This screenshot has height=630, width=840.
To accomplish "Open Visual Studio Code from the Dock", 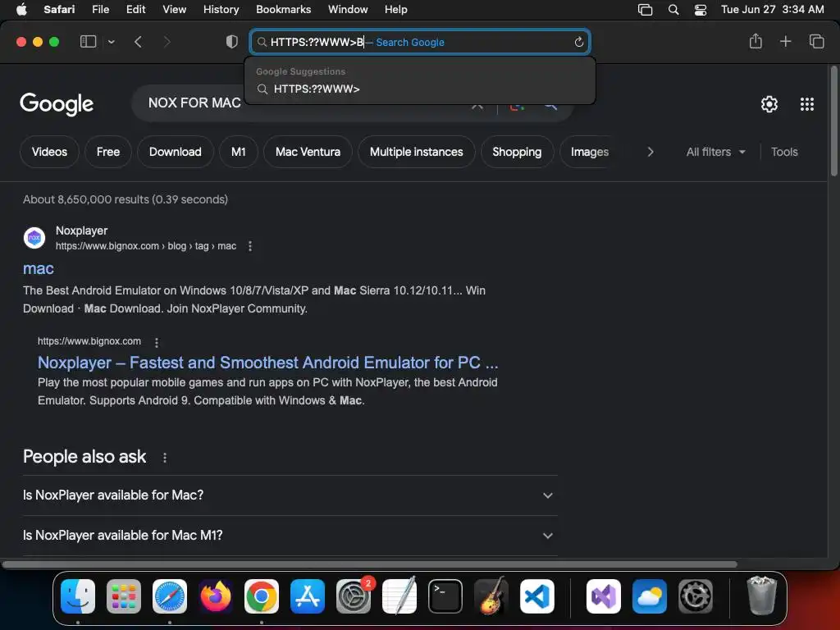I will tap(536, 596).
